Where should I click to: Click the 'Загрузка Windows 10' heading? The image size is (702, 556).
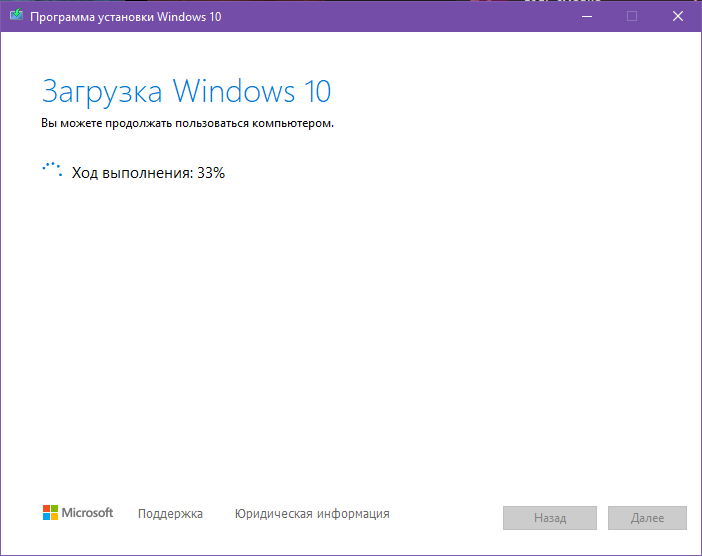coord(186,91)
